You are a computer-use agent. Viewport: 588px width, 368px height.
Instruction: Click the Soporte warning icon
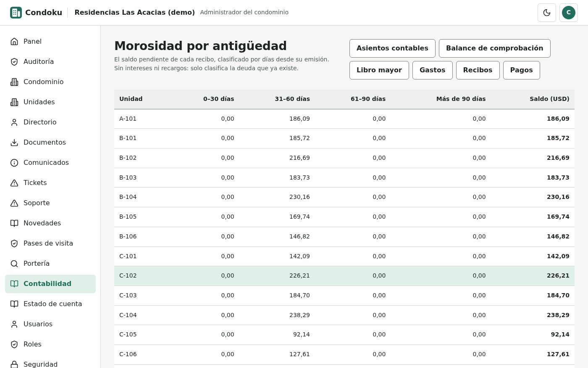[14, 203]
